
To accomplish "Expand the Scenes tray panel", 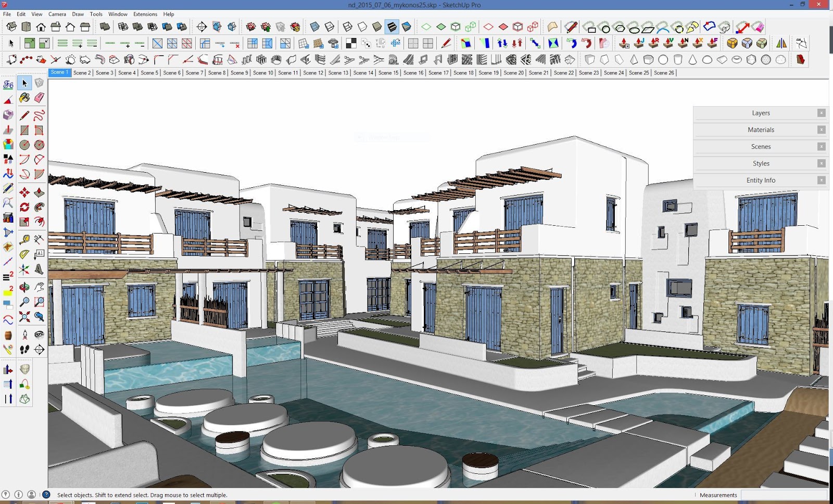I will click(x=761, y=146).
